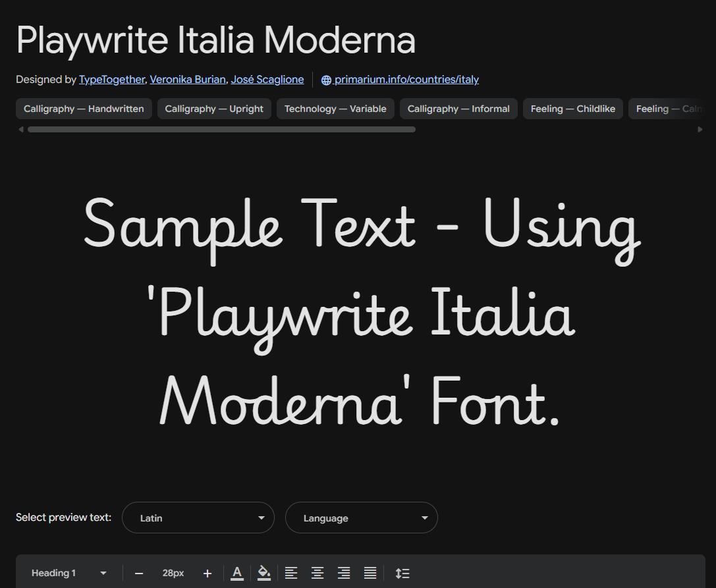
Task: Increase font size with plus button
Action: tap(207, 574)
